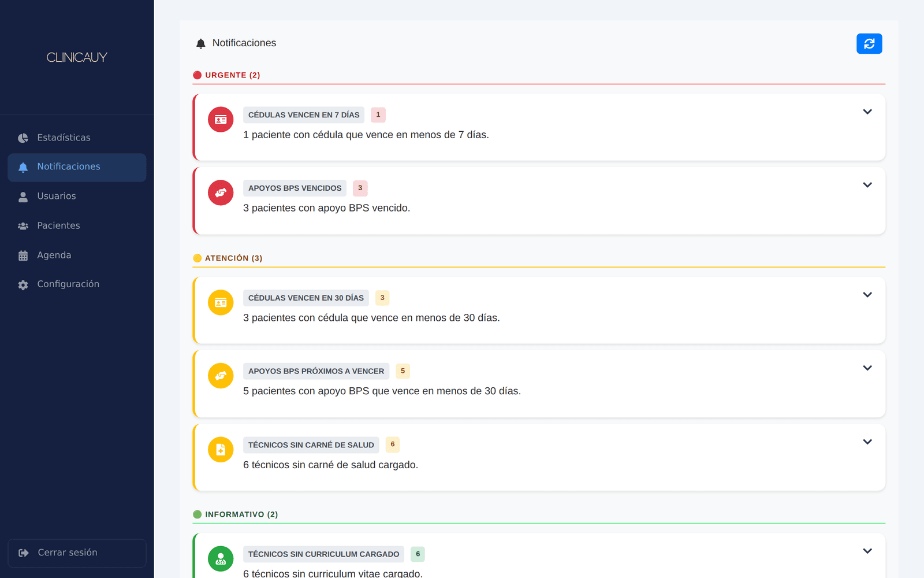Click the calendar icon next to Agenda
The image size is (924, 578).
(23, 255)
